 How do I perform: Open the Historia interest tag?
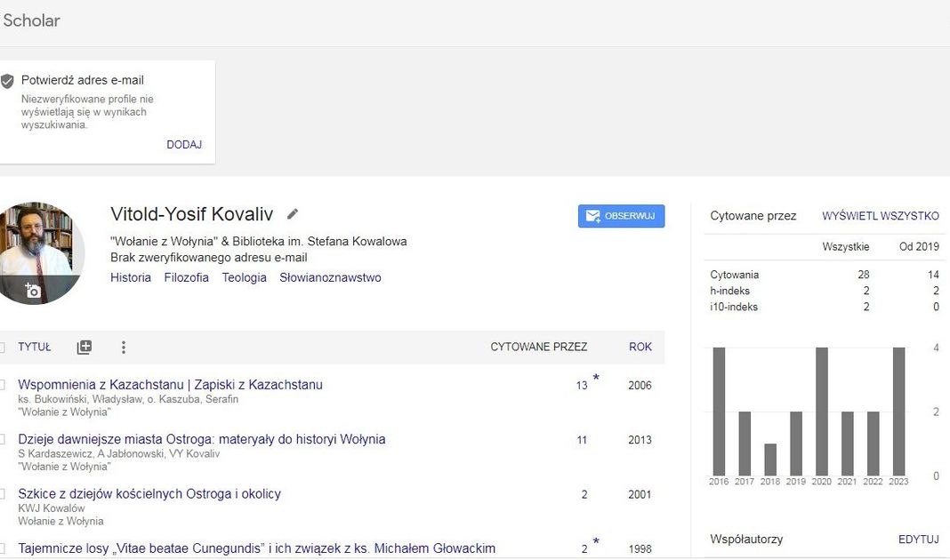click(x=131, y=278)
